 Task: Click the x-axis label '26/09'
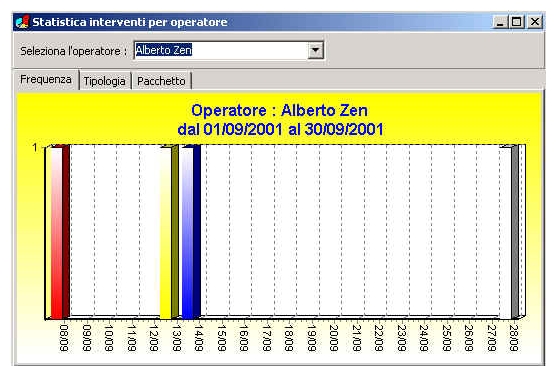point(468,338)
